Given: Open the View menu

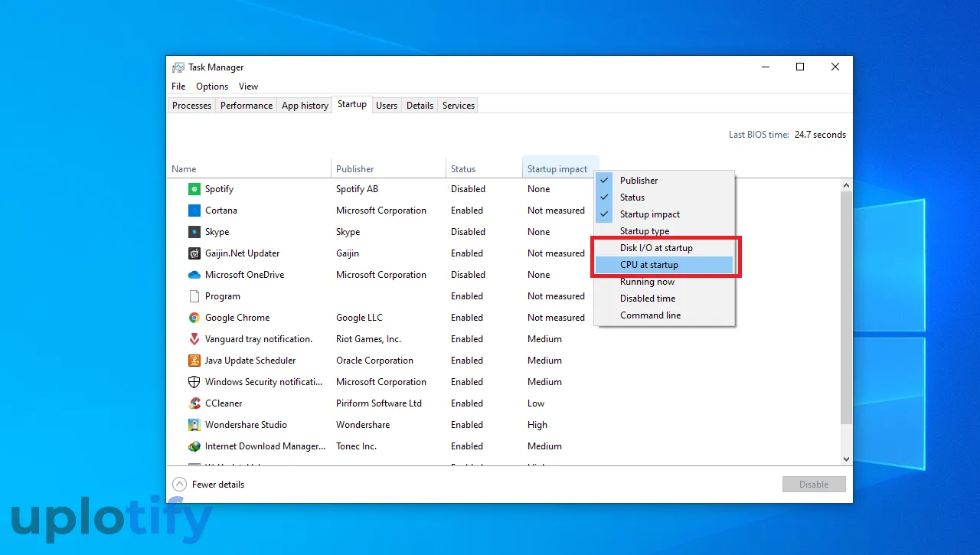Looking at the screenshot, I should [x=248, y=87].
